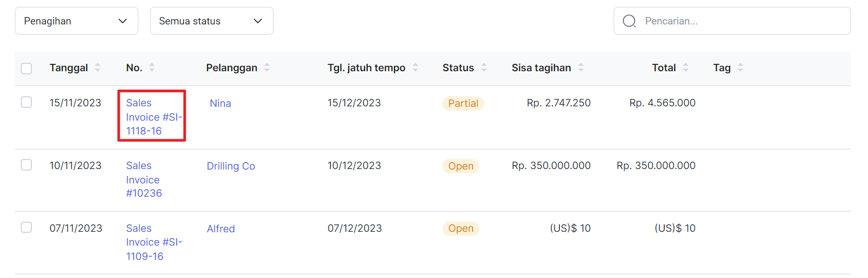Open the Penagihan dropdown
Screen dimensions: 868x278
pyautogui.click(x=77, y=21)
